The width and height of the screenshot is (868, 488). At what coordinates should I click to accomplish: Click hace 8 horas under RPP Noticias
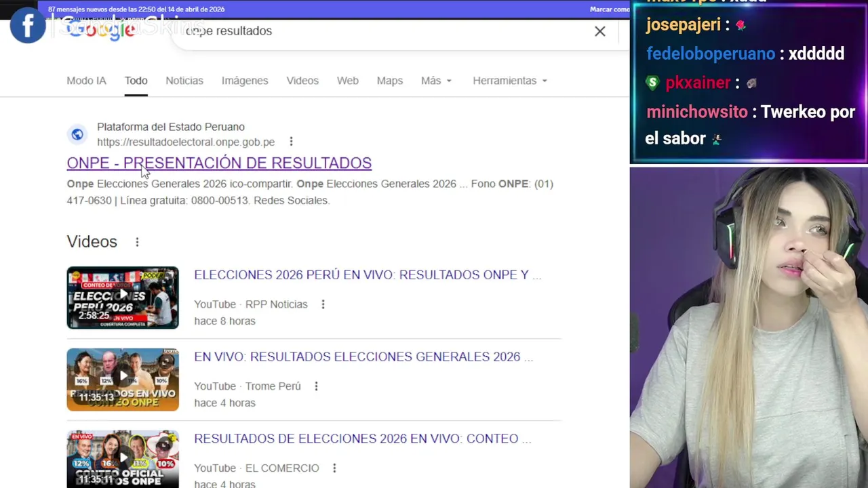click(224, 321)
